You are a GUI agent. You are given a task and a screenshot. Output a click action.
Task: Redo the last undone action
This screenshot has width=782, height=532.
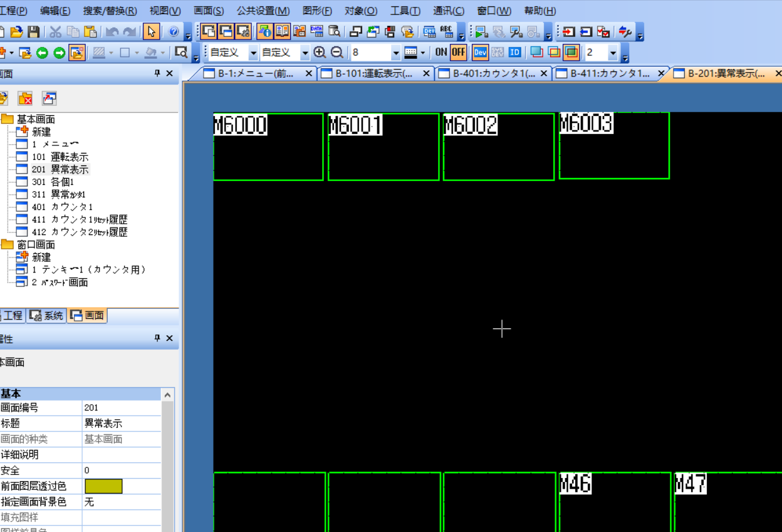(x=130, y=31)
